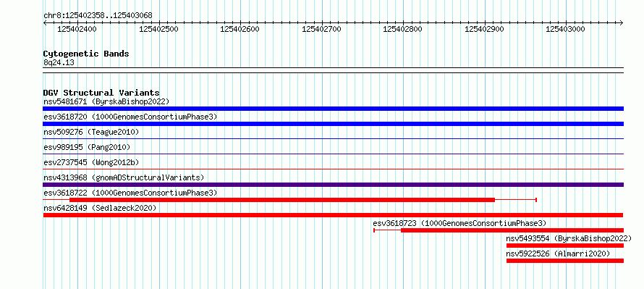Click the Cytogenetic Bands track title

click(x=86, y=54)
